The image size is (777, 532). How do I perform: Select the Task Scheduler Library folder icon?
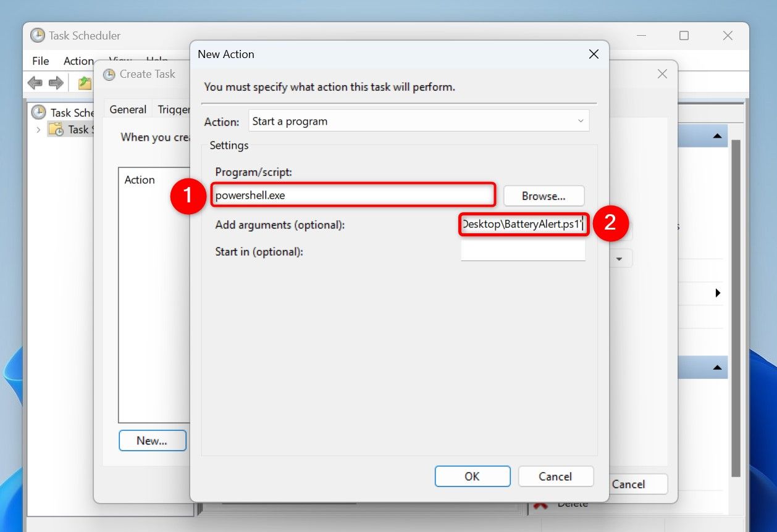[56, 129]
